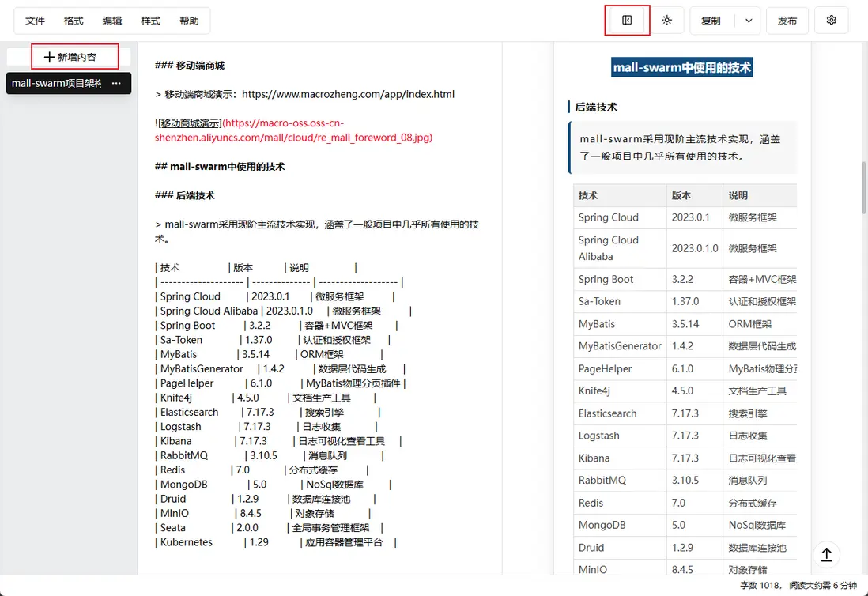Viewport: 868px width, 596px height.
Task: Click the 2023.0.1.0 version cell in preview
Action: [x=695, y=248]
